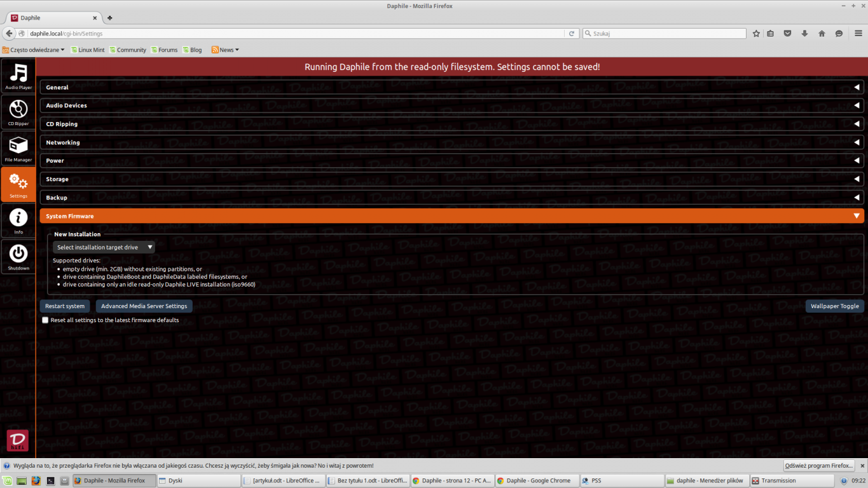Click the Shutdown power icon
Viewport: 868px width, 488px height.
(x=18, y=257)
